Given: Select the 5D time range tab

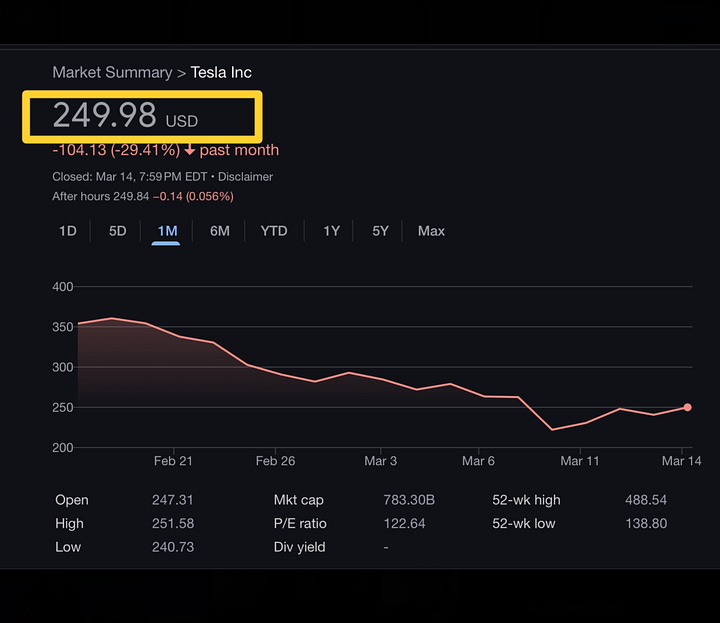Looking at the screenshot, I should click(x=118, y=231).
